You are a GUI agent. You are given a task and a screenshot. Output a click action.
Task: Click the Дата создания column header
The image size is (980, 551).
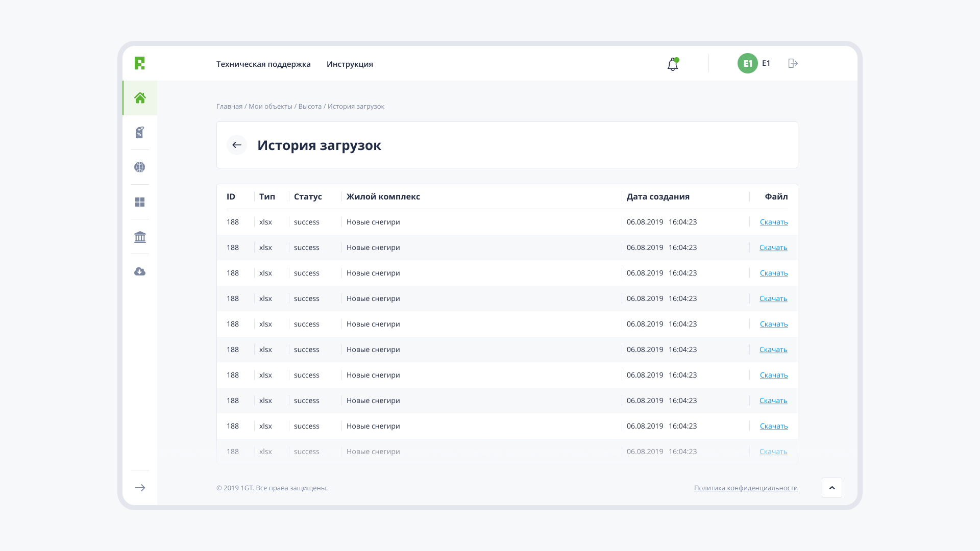[658, 196]
